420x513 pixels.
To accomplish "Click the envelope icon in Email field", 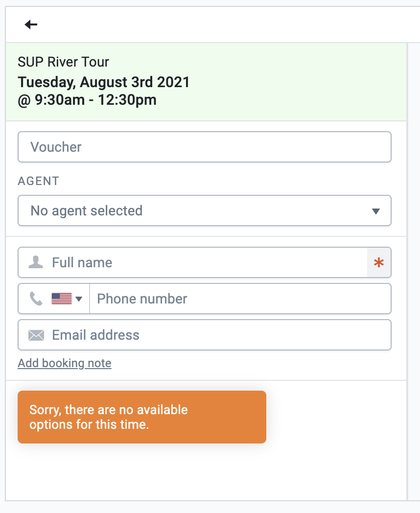I will tap(36, 335).
